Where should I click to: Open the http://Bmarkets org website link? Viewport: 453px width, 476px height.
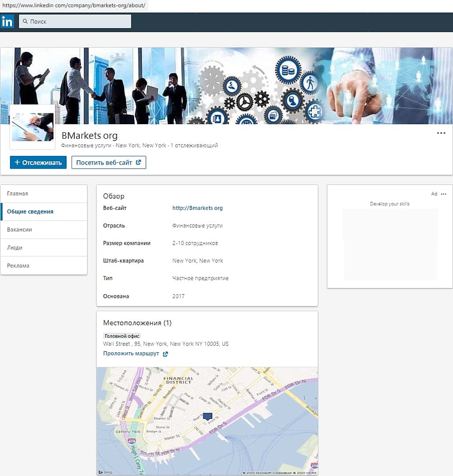(x=198, y=208)
